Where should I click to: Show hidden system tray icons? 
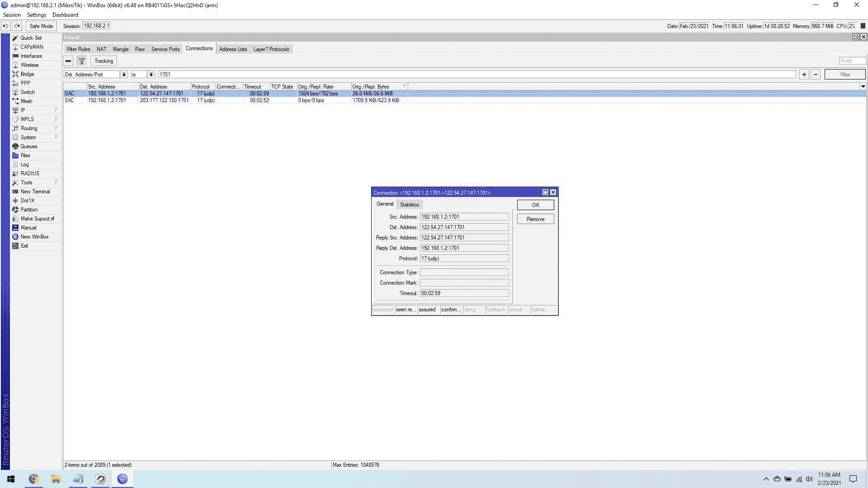pyautogui.click(x=766, y=479)
